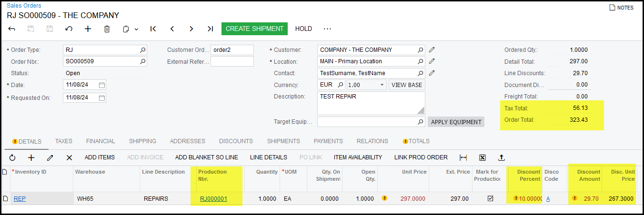Open production order RJ000001 link
The image size is (644, 215).
coord(213,199)
